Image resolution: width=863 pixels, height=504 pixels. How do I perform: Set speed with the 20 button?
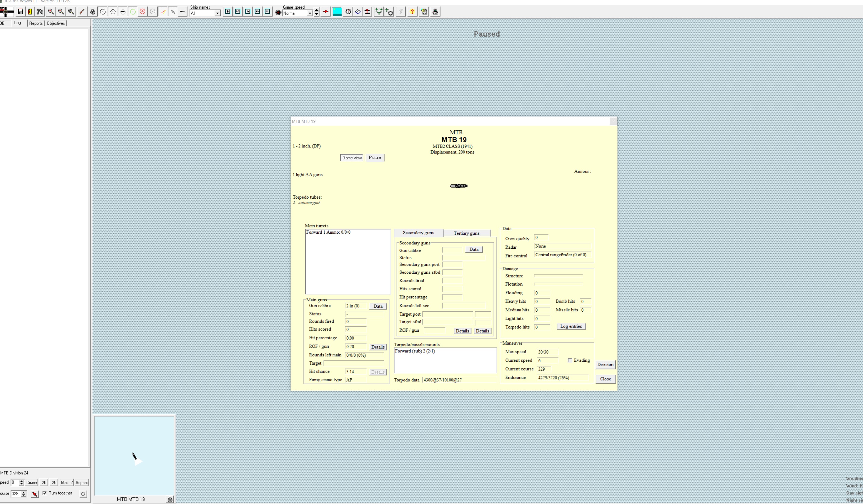point(44,483)
